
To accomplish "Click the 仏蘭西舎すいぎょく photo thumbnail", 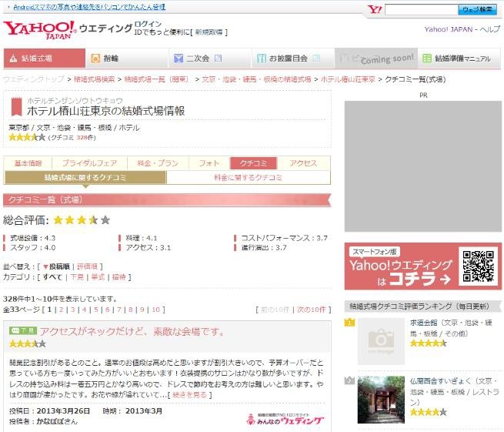I will tap(381, 400).
